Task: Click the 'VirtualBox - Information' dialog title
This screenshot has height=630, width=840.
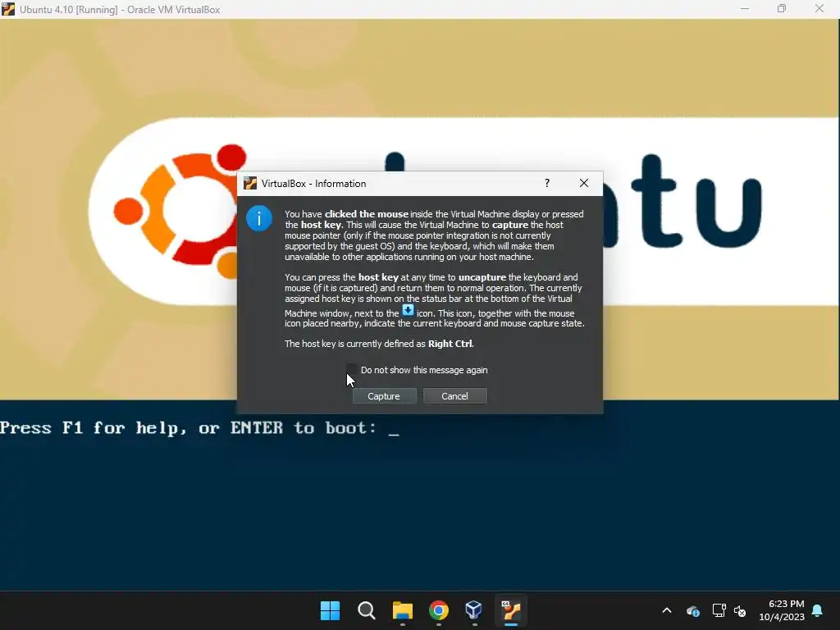Action: point(314,183)
